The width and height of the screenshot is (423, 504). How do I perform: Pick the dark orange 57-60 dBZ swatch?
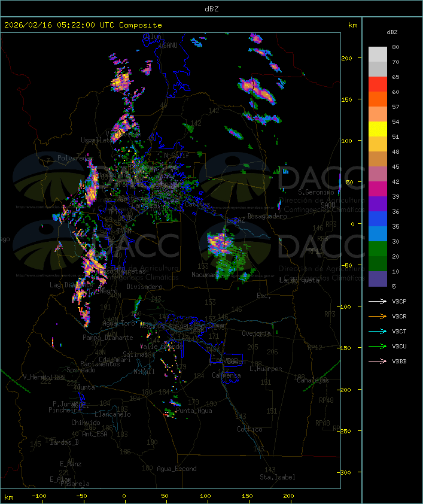378,99
